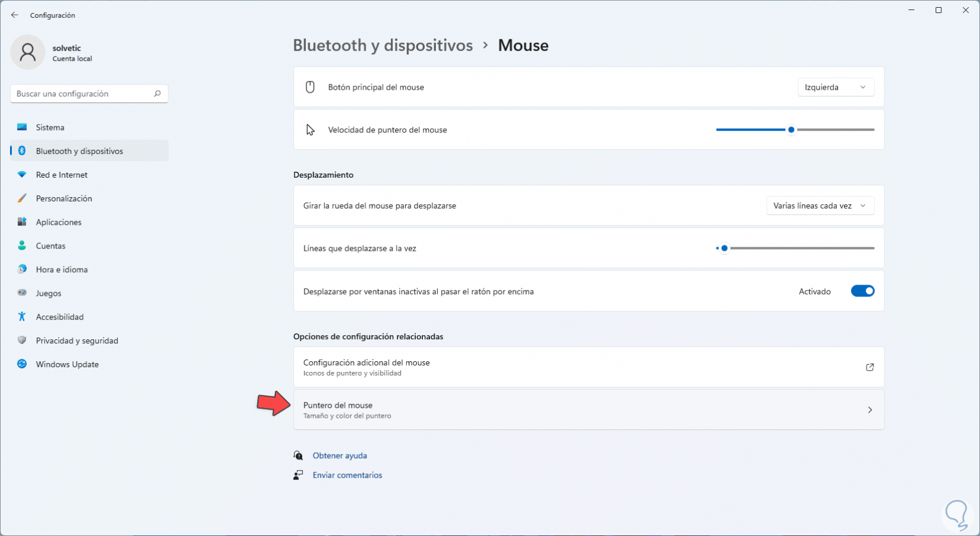Click the Windows Update sidebar icon
980x536 pixels.
point(22,364)
